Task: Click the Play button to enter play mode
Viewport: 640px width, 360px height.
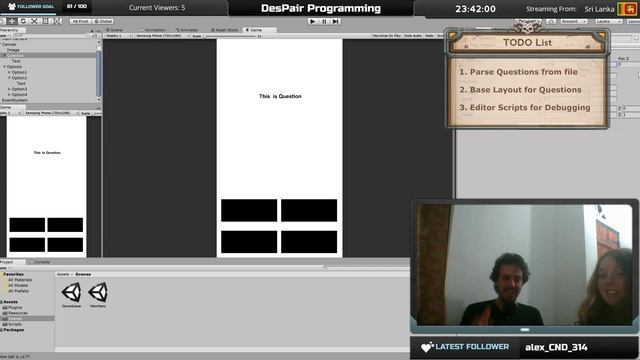Action: [313, 21]
